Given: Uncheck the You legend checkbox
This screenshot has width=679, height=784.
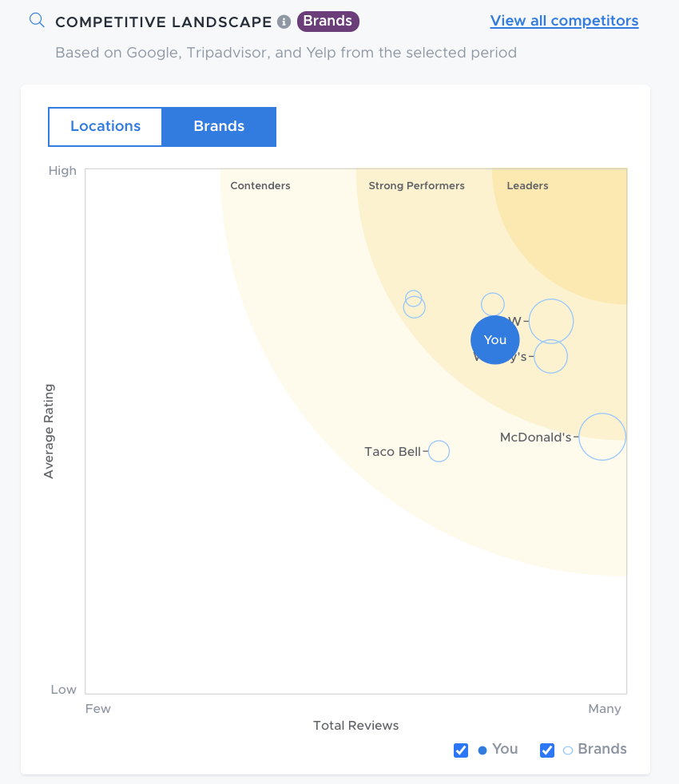Looking at the screenshot, I should tap(461, 750).
